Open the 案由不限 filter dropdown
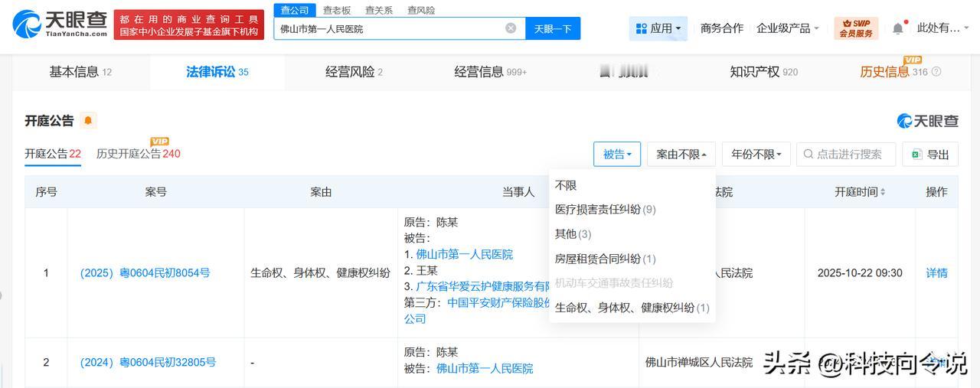 pyautogui.click(x=681, y=154)
